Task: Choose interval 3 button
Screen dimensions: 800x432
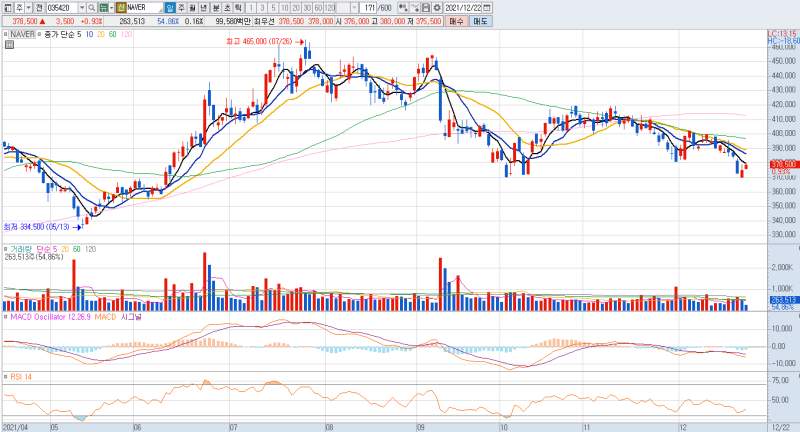Action: [262, 8]
